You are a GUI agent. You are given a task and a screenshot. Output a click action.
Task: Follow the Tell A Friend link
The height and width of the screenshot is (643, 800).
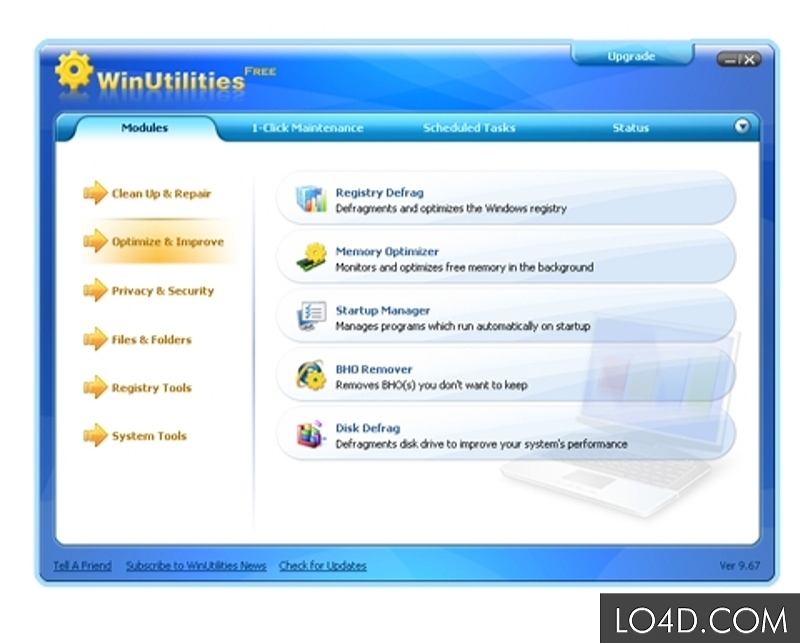(82, 565)
